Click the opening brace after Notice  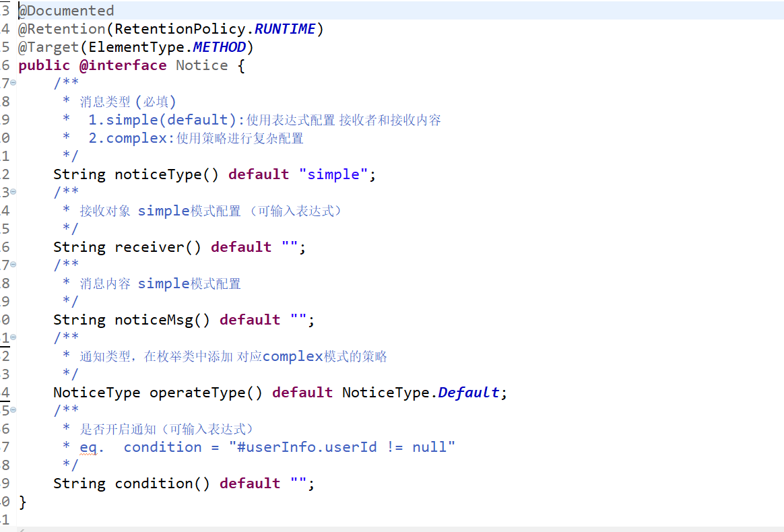pos(241,65)
